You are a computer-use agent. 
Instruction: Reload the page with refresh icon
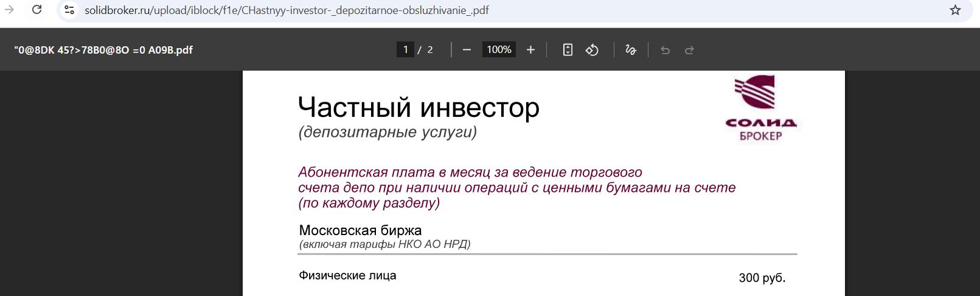(37, 10)
